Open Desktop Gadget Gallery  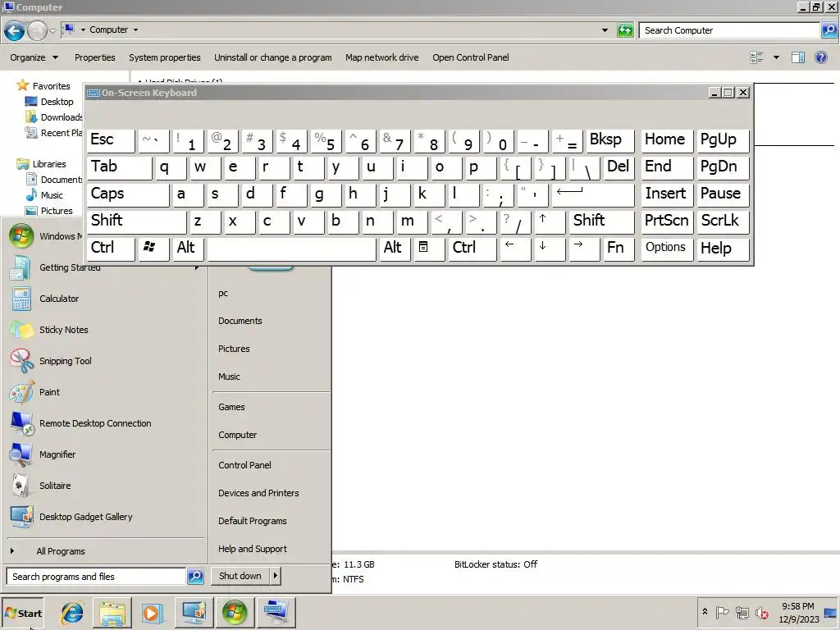point(85,517)
